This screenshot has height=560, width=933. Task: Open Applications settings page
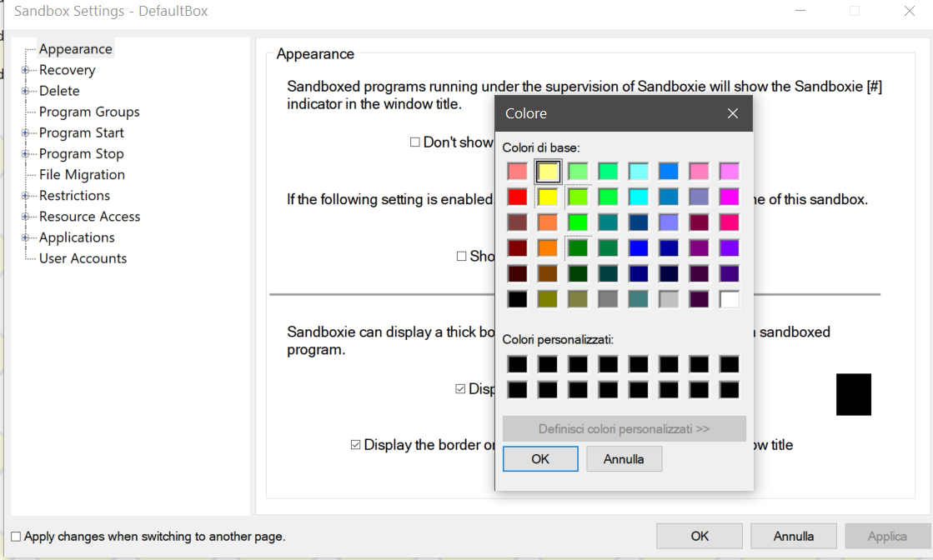(77, 237)
